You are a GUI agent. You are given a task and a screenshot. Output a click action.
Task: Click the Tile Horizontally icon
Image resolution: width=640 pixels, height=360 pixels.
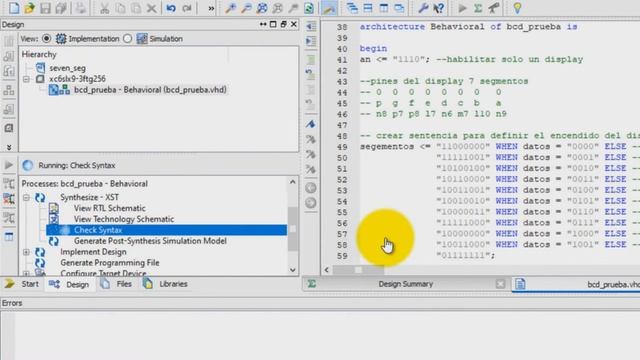[368, 8]
